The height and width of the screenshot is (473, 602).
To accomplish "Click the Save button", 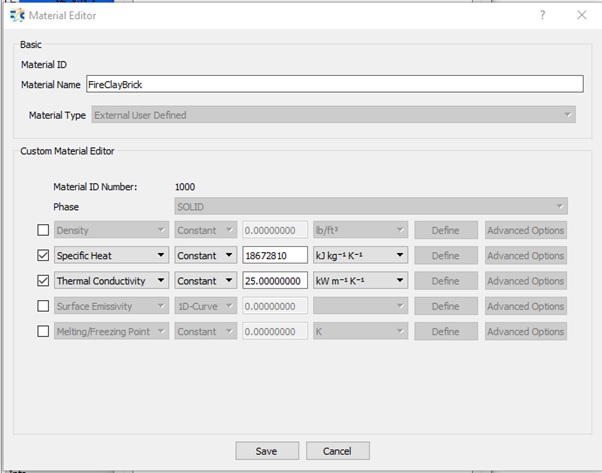I will point(266,451).
